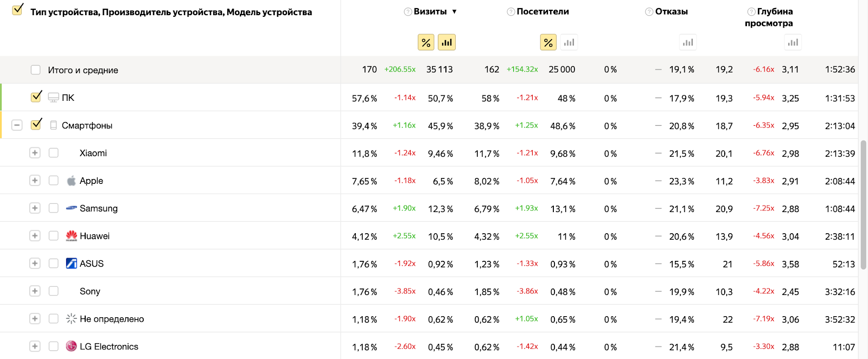Expand the Huawei row
Image resolution: width=868 pixels, height=359 pixels.
coord(35,236)
